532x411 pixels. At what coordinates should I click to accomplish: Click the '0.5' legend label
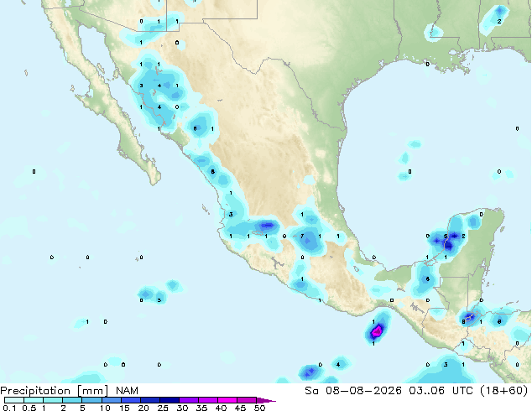coord(29,408)
